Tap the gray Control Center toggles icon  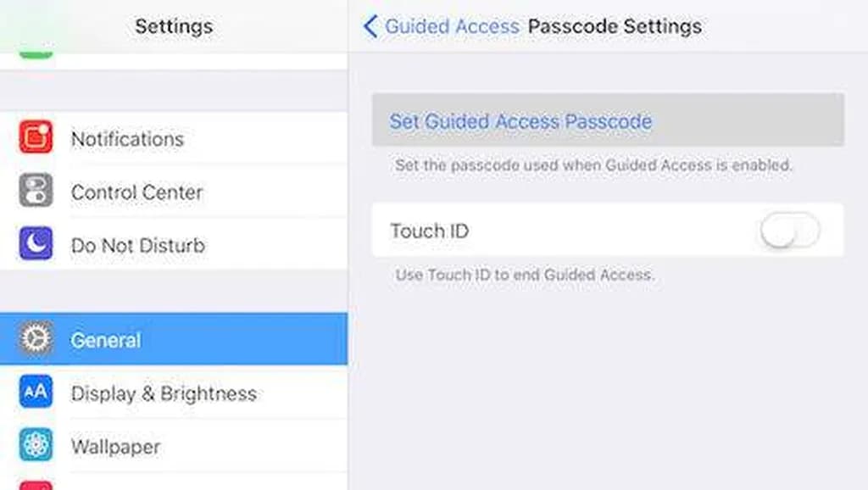(x=36, y=192)
